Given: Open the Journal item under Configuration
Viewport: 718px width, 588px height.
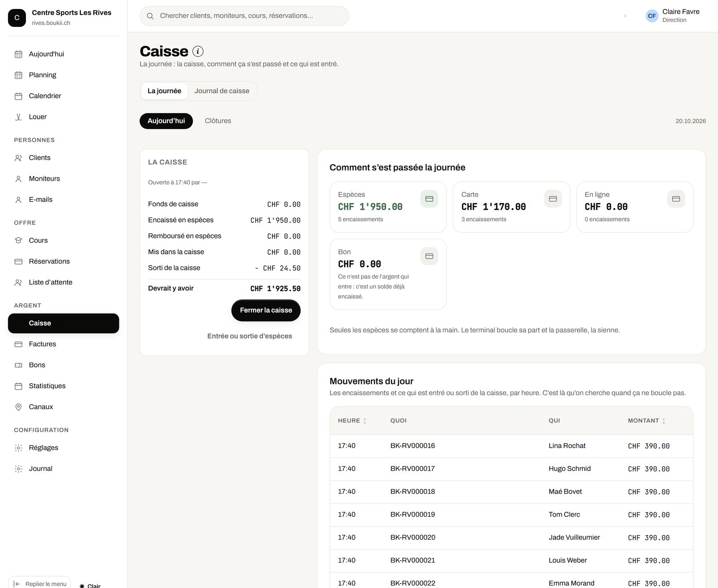Looking at the screenshot, I should 63,469.
